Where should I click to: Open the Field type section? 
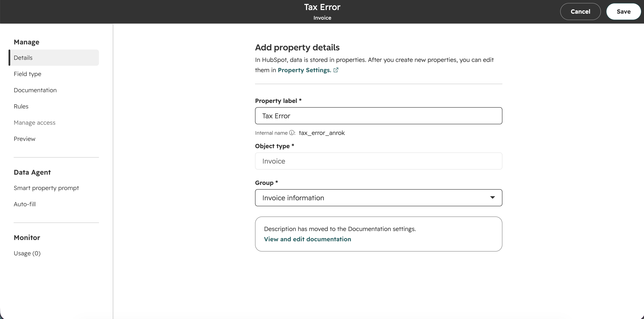[x=28, y=74]
